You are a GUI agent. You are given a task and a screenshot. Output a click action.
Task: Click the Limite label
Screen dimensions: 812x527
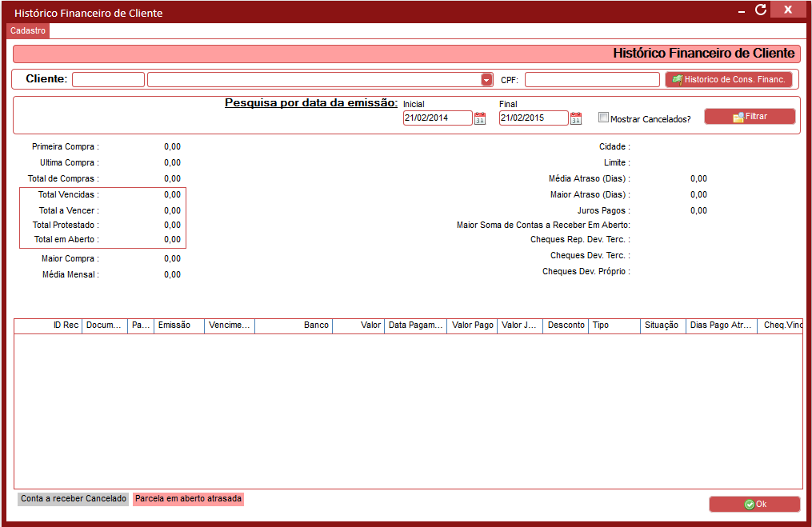[617, 162]
